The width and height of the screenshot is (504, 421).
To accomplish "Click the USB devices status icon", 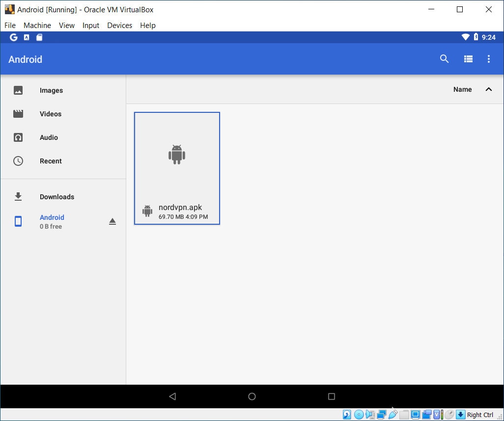I will tap(393, 414).
